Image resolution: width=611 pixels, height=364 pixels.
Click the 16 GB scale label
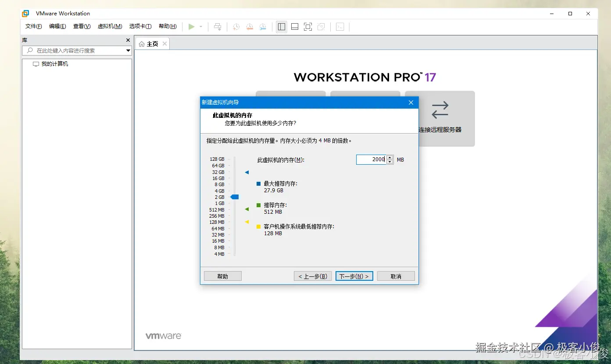(x=218, y=178)
